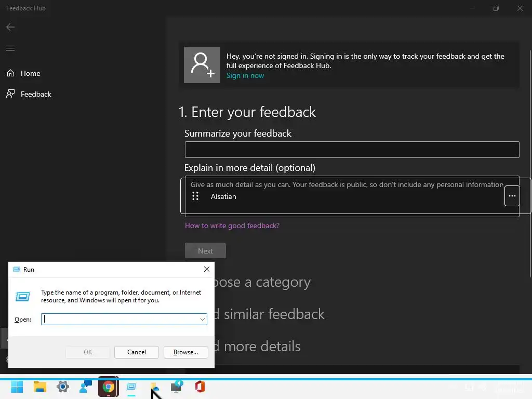Close the Run dialog with X
532x399 pixels.
point(207,269)
